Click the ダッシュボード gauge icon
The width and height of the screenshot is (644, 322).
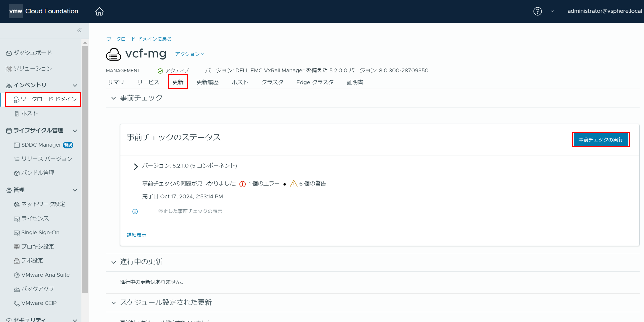[x=9, y=53]
